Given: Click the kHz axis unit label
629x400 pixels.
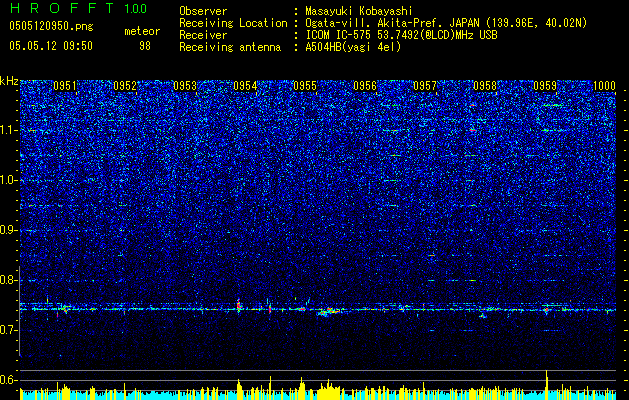Looking at the screenshot, I should pyautogui.click(x=9, y=81).
